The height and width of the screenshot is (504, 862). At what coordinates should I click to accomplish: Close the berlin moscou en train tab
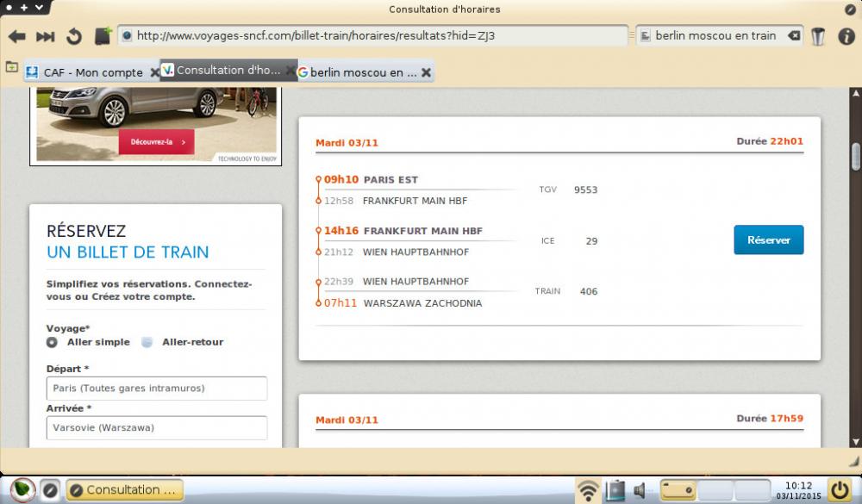[426, 72]
